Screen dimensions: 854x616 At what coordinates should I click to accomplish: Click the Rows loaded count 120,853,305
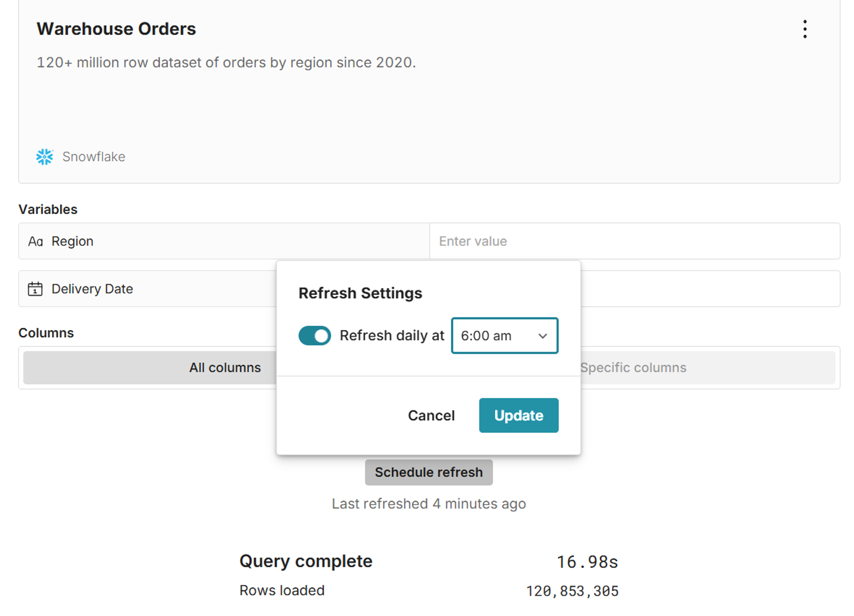pos(572,591)
